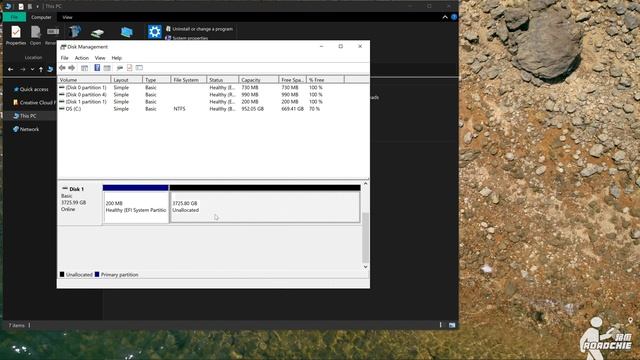
Task: Open the recent locations dropdown arrow in Explorer
Action: tap(32, 69)
